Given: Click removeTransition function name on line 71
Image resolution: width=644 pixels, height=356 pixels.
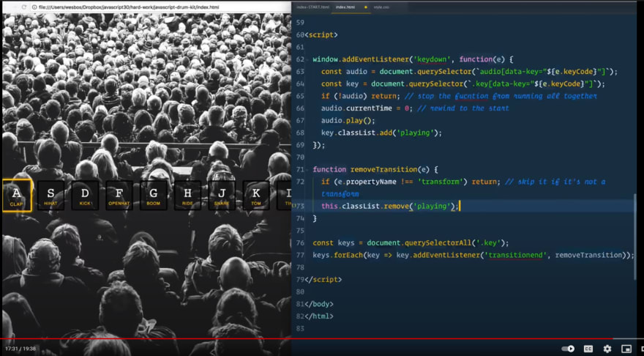Looking at the screenshot, I should (383, 169).
